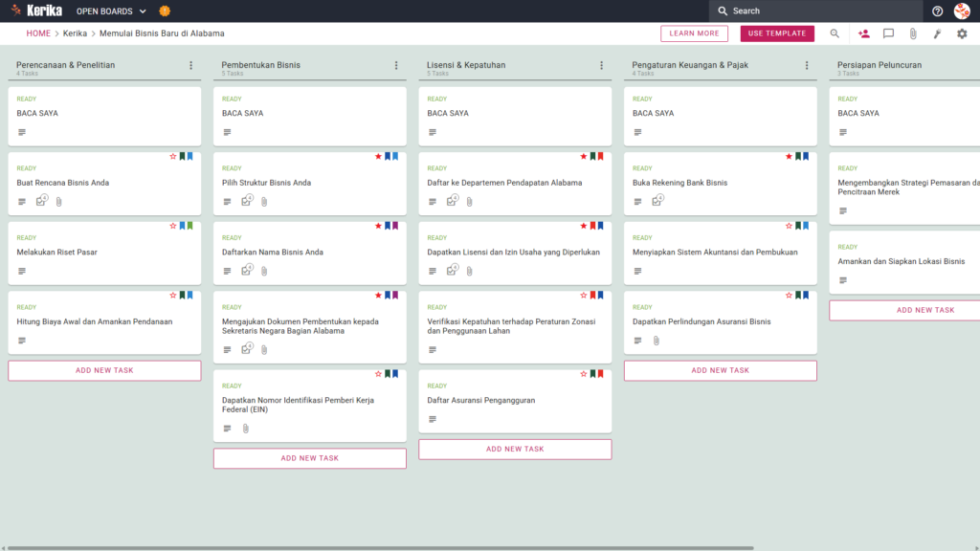
Task: Open description icon on Melakukan Riset Pasar
Action: 22,271
